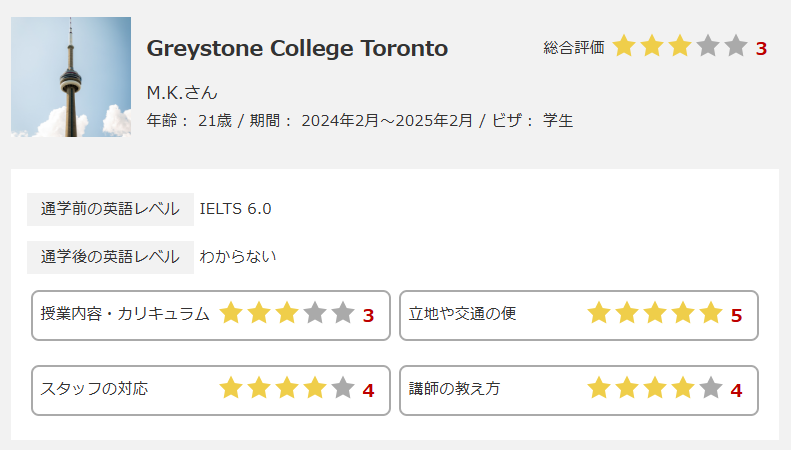791x450 pixels.
Task: Click the 講師の教え方 label
Action: [x=455, y=388]
